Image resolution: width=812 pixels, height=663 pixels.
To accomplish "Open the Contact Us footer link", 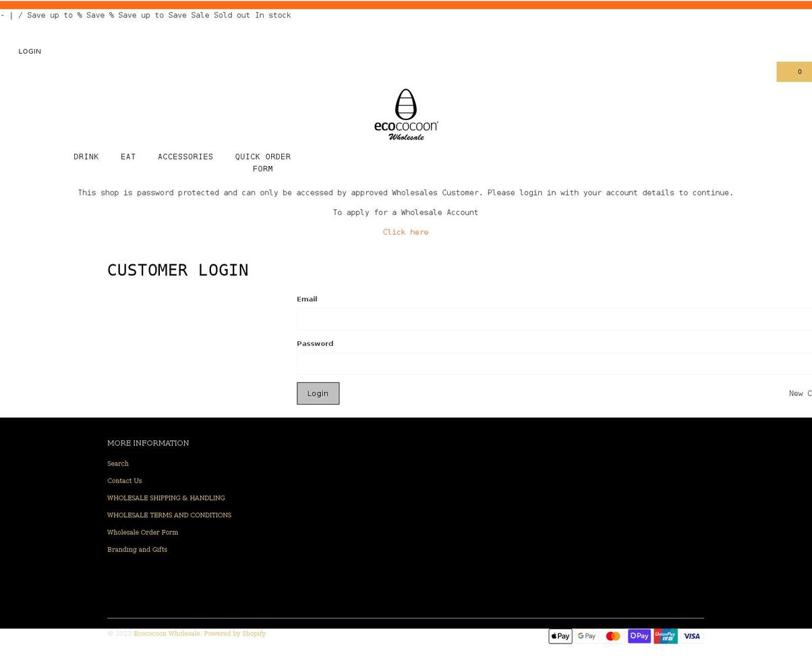I will [x=124, y=481].
